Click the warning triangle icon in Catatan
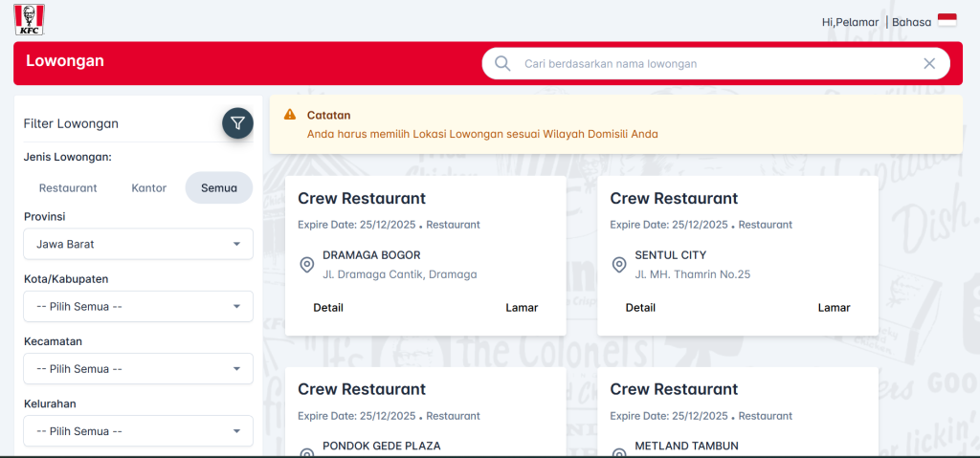The width and height of the screenshot is (980, 458). 290,116
